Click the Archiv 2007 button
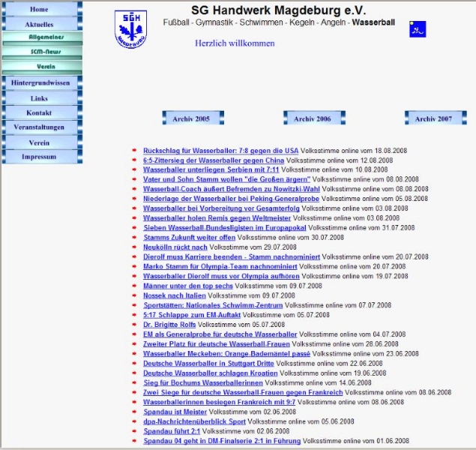 [434, 118]
